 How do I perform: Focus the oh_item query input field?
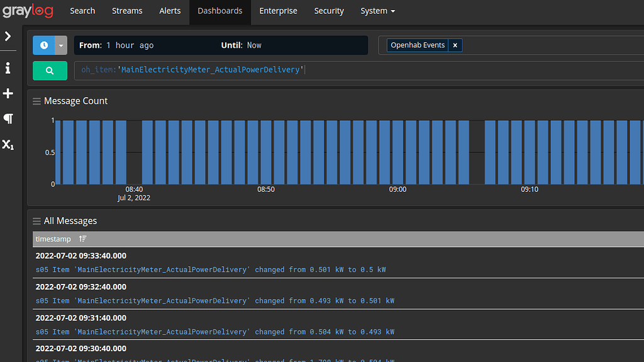point(359,71)
